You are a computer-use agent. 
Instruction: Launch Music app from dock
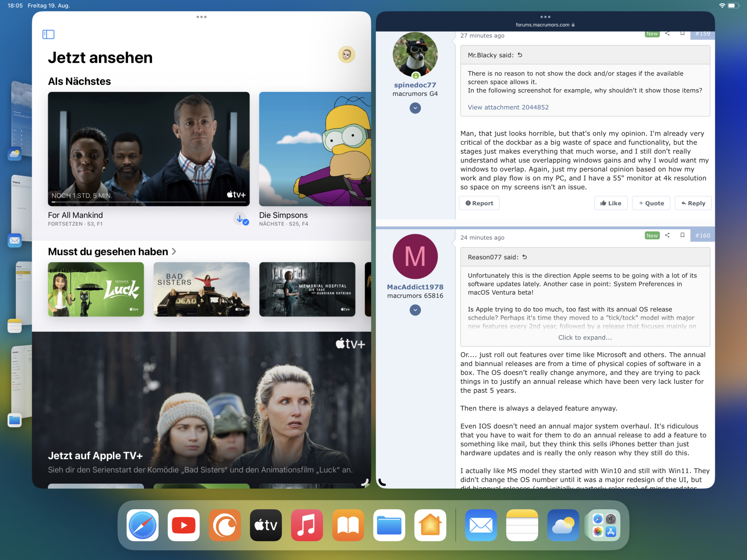[307, 525]
